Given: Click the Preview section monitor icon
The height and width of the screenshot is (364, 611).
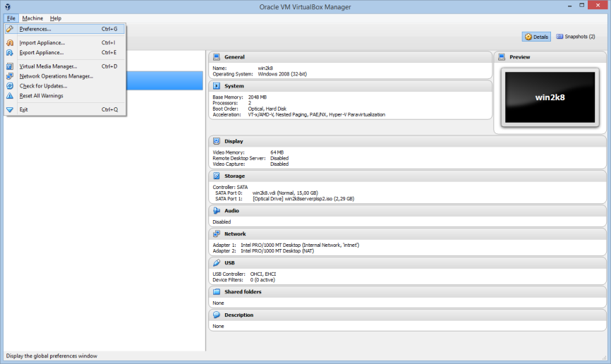Looking at the screenshot, I should point(502,57).
